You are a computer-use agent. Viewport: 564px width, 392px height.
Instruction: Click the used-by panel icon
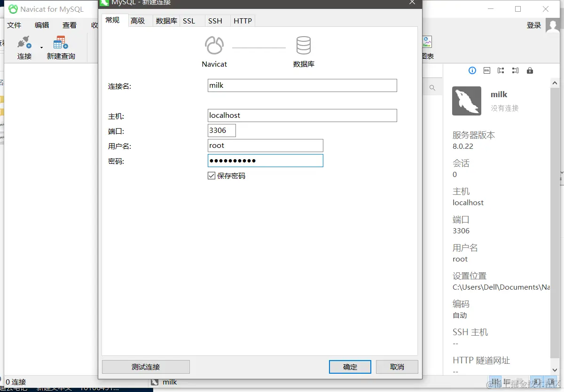click(516, 70)
